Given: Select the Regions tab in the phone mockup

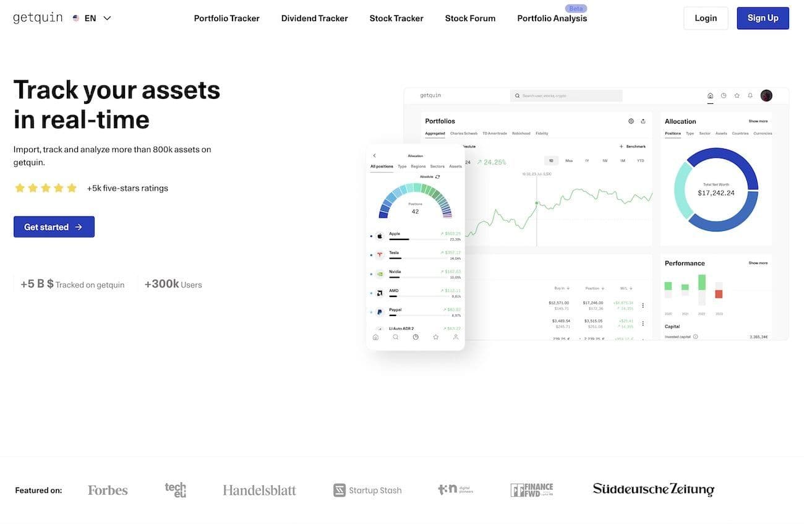Looking at the screenshot, I should point(418,166).
